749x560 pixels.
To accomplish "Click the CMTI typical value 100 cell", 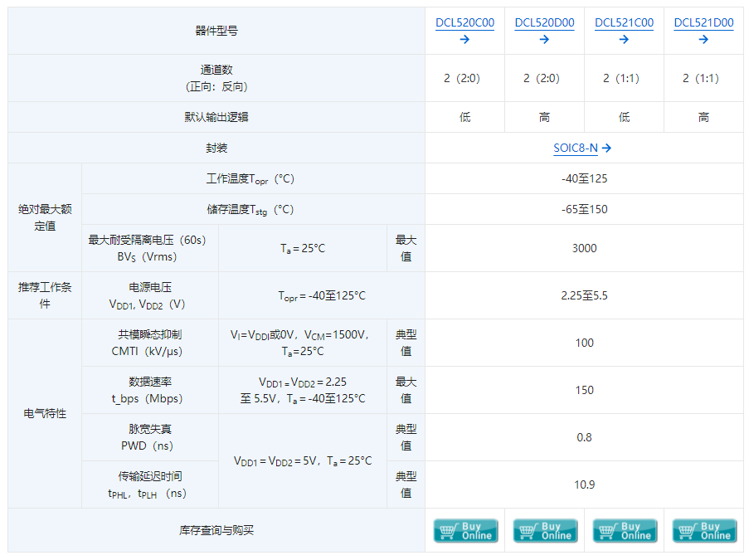I will (585, 343).
